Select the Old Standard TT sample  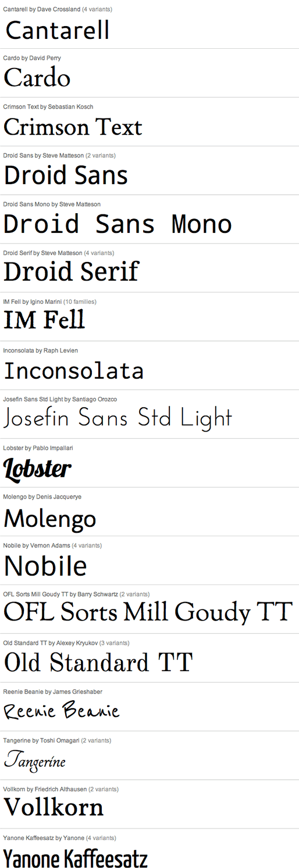(98, 662)
